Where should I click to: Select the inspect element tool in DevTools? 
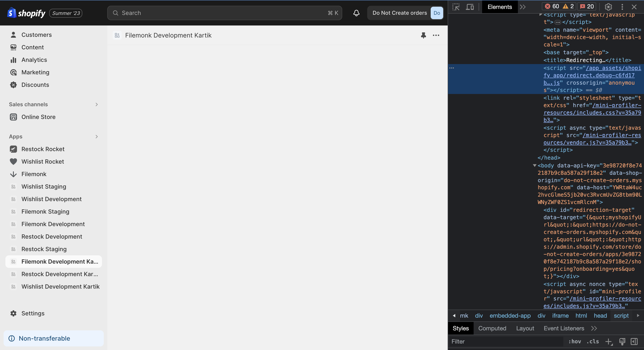click(x=456, y=7)
